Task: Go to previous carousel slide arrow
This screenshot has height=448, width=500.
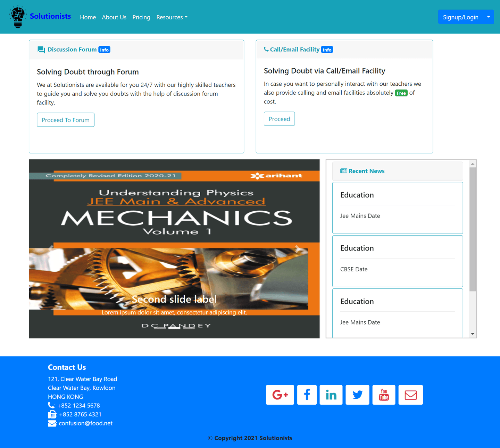Action: coord(51,248)
